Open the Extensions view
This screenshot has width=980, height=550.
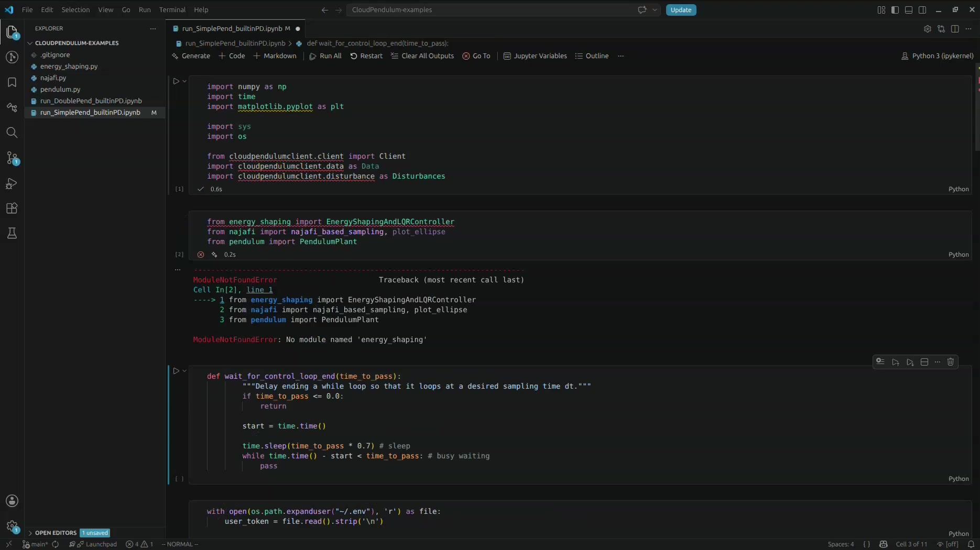[12, 208]
